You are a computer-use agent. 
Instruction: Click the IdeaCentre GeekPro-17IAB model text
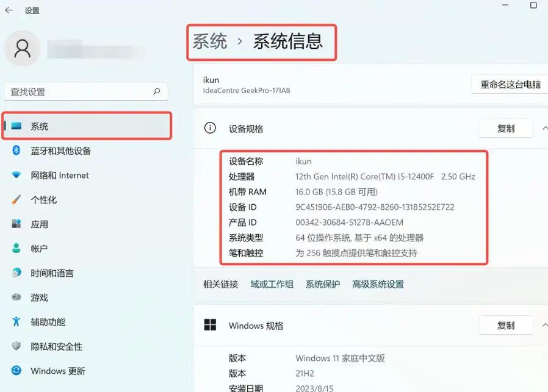point(247,90)
